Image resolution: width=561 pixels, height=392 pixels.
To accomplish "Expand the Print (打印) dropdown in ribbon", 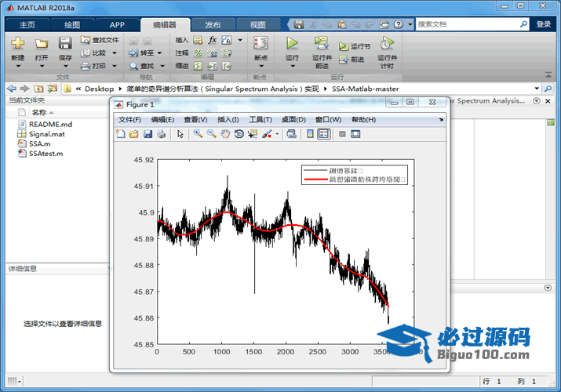I will tap(114, 66).
